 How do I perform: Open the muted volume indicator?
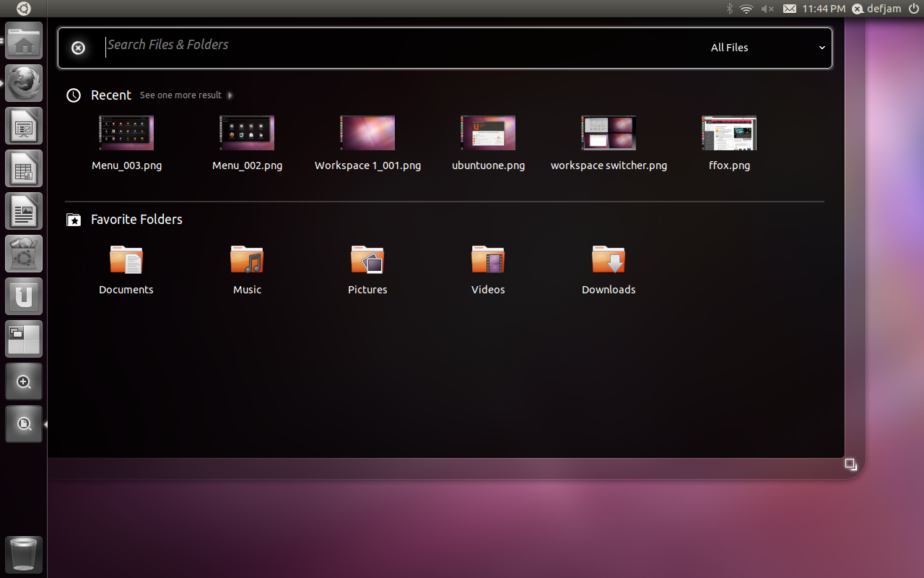click(x=767, y=9)
